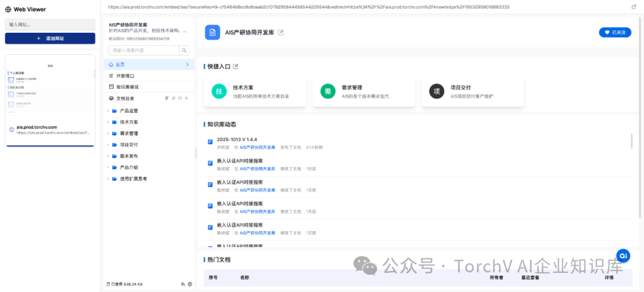Open the settings gear icon at sidebar bottom
Screen dimensions: 644x292
pyautogui.click(x=190, y=284)
